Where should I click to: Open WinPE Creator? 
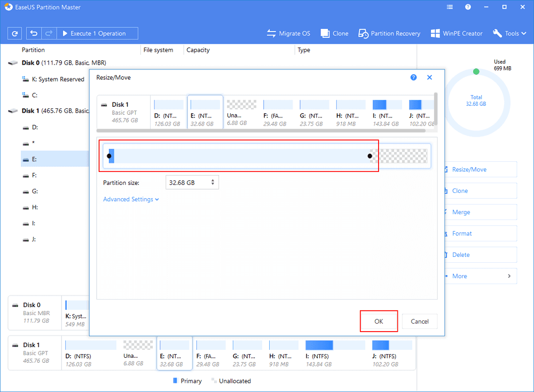coord(457,33)
